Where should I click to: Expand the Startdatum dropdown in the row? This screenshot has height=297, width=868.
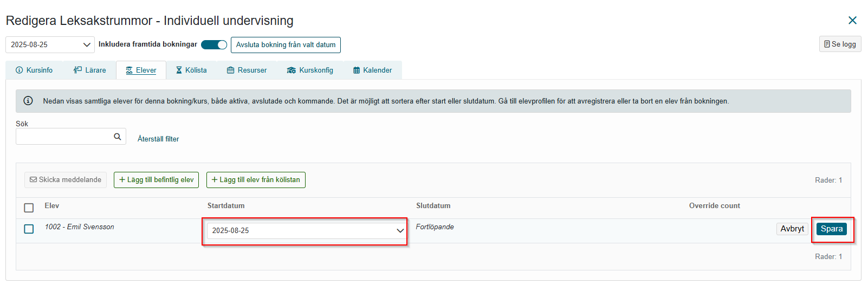tap(306, 230)
